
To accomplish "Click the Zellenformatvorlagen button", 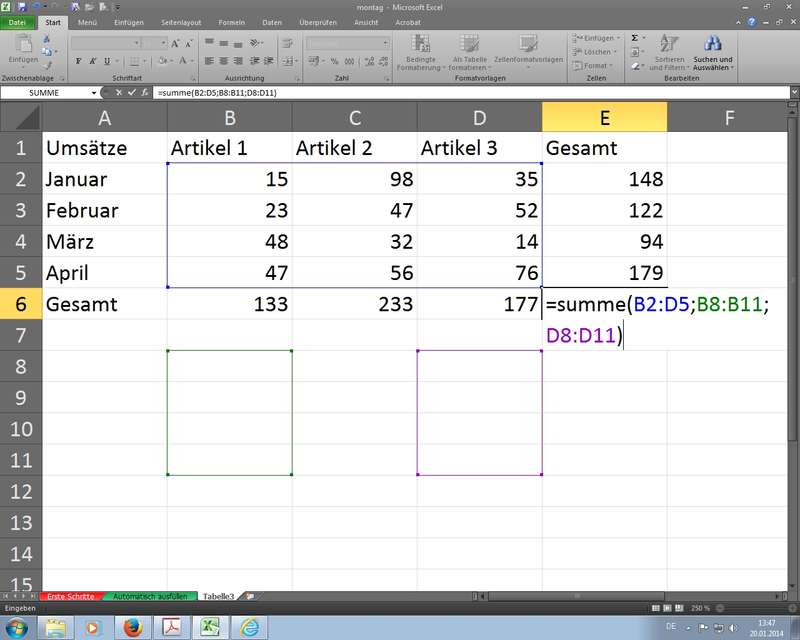I will [x=529, y=50].
